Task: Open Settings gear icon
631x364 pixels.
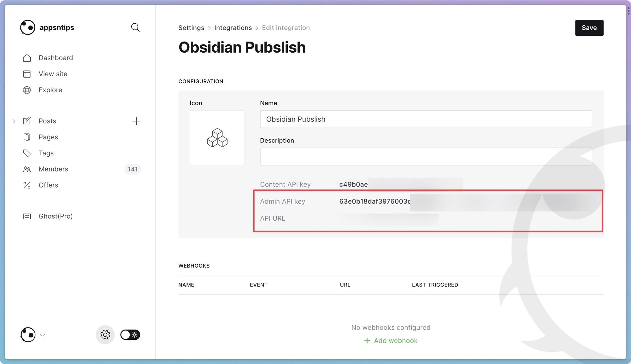Action: pyautogui.click(x=105, y=335)
